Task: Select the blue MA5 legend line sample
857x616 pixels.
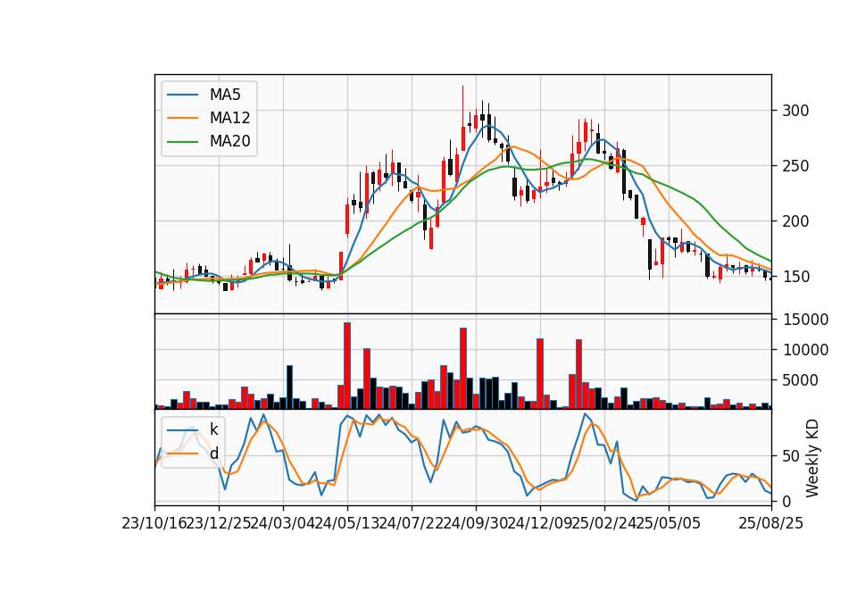Action: tap(182, 95)
